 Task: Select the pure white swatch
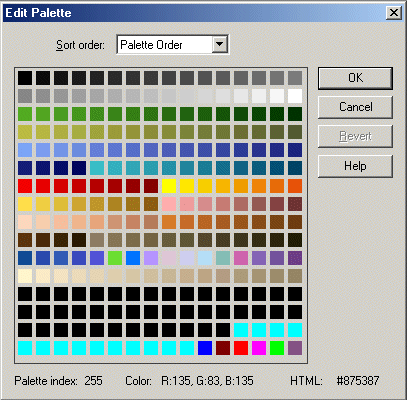click(x=295, y=96)
